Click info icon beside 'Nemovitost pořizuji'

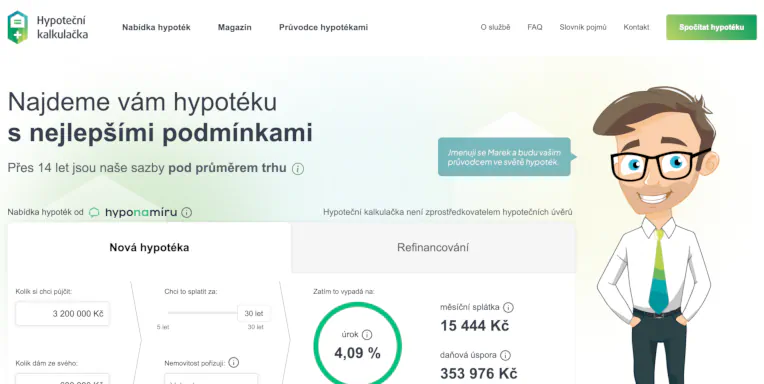(233, 363)
